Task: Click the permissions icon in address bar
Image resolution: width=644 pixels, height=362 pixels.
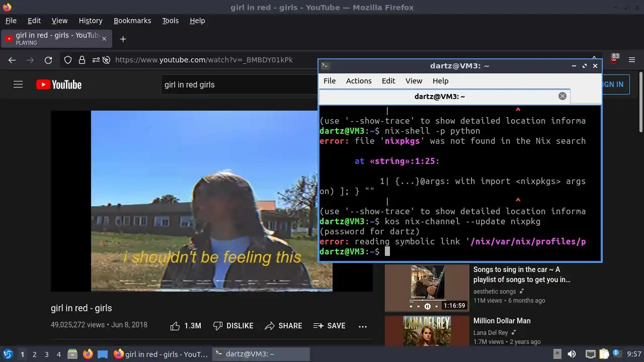Action: pyautogui.click(x=96, y=60)
